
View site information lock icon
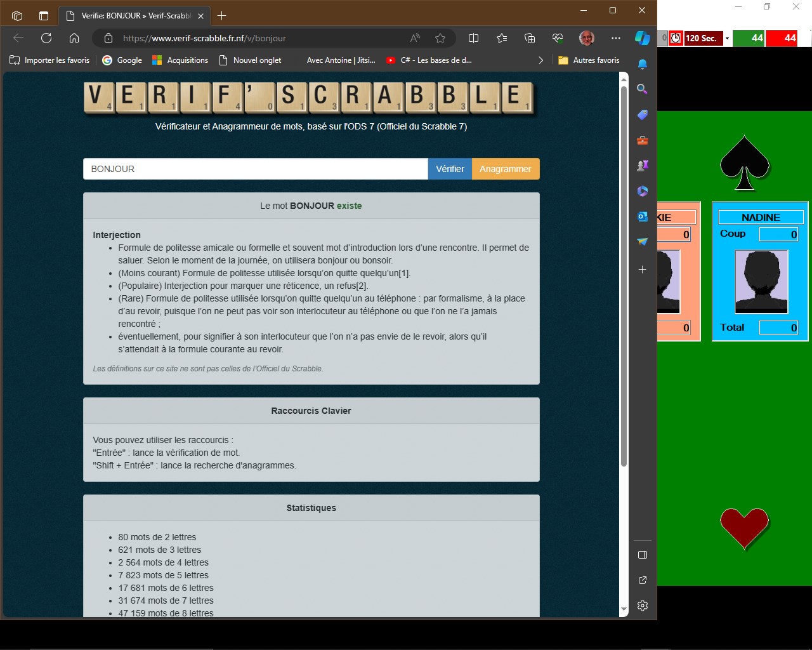107,38
